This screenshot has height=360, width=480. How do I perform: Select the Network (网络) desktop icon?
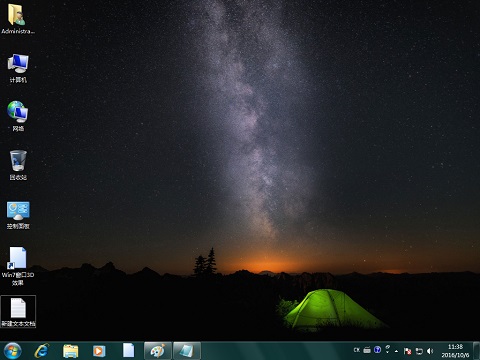pos(18,116)
